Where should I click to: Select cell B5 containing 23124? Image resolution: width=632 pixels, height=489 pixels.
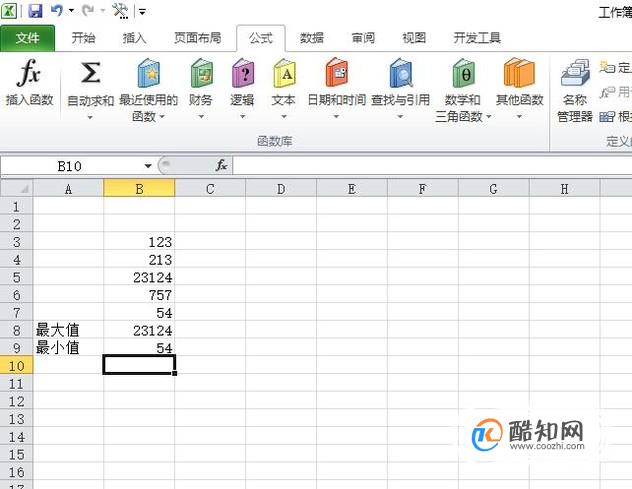[x=139, y=277]
